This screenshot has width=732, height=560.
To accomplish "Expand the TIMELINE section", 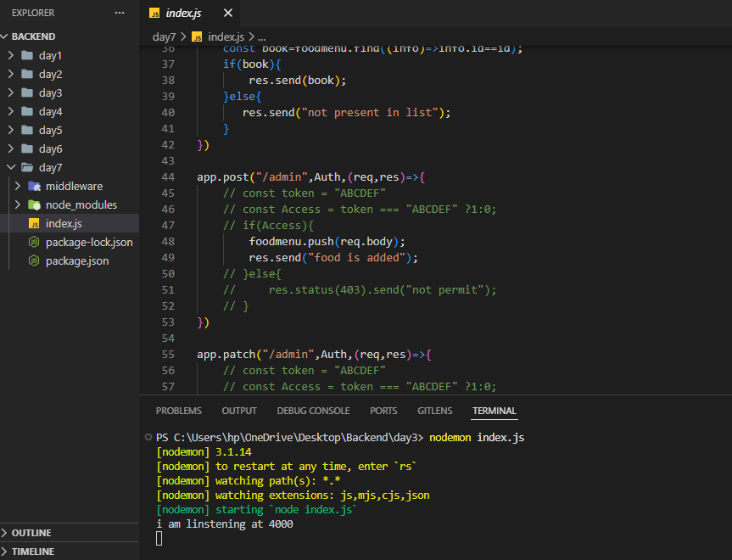I will pyautogui.click(x=33, y=552).
